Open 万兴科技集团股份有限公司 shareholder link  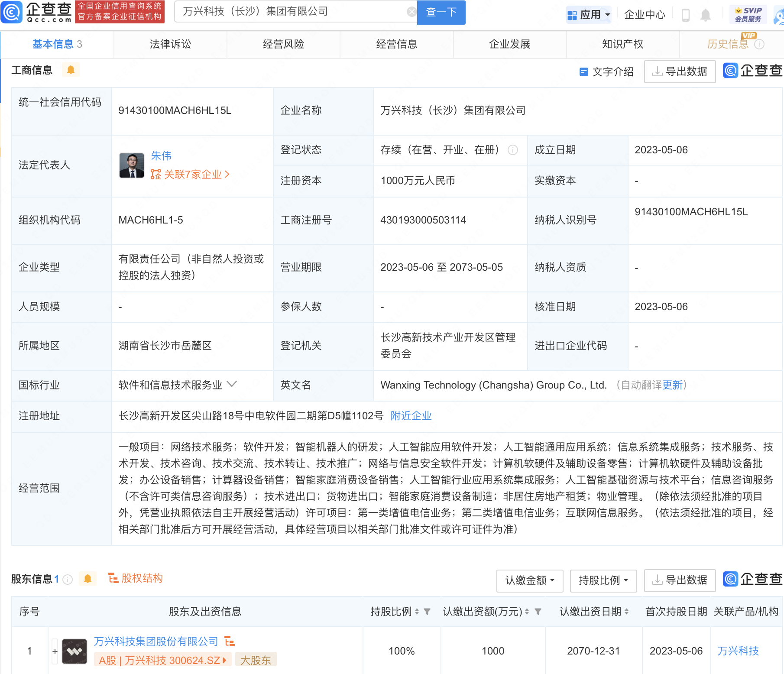tap(156, 641)
